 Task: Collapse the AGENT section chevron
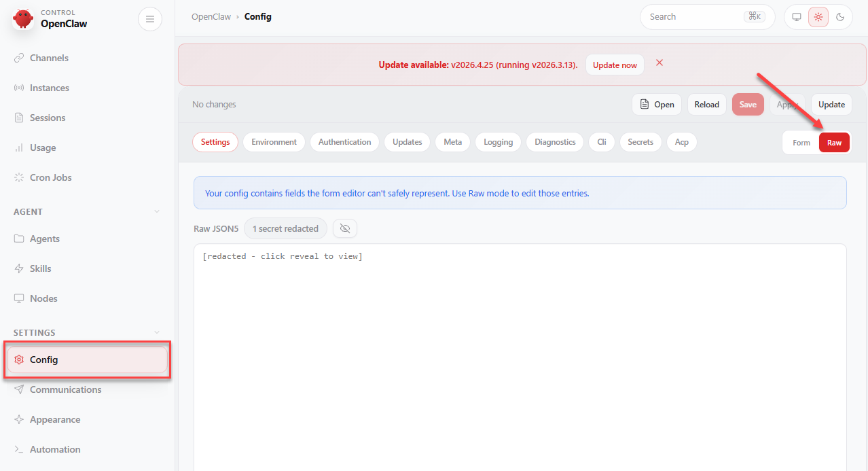tap(157, 211)
